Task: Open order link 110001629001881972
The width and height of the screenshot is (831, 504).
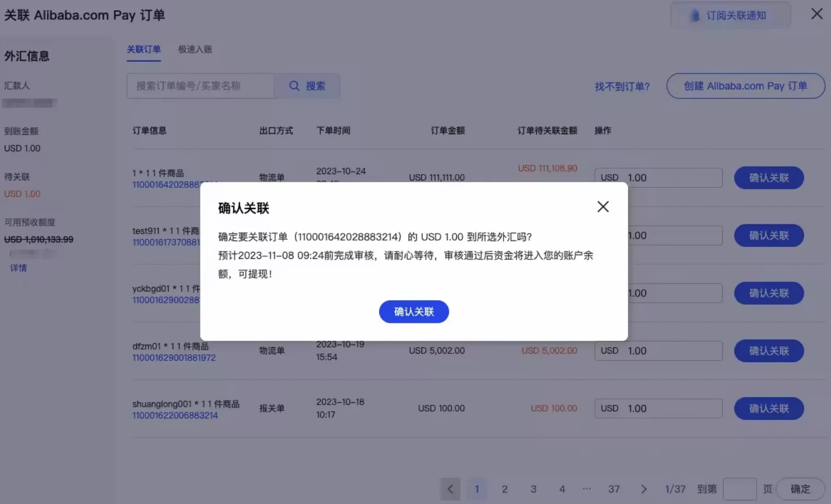Action: 174,358
